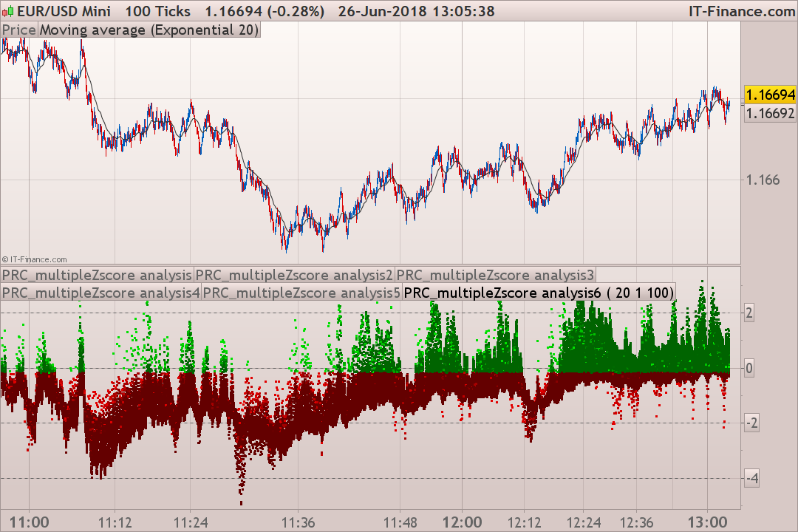Click the 11:00 time axis label

30,522
